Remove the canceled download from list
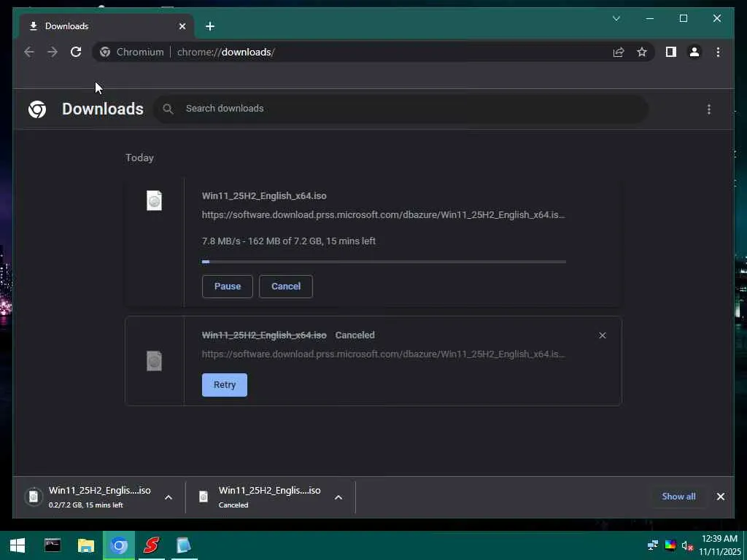This screenshot has height=560, width=747. 602,335
